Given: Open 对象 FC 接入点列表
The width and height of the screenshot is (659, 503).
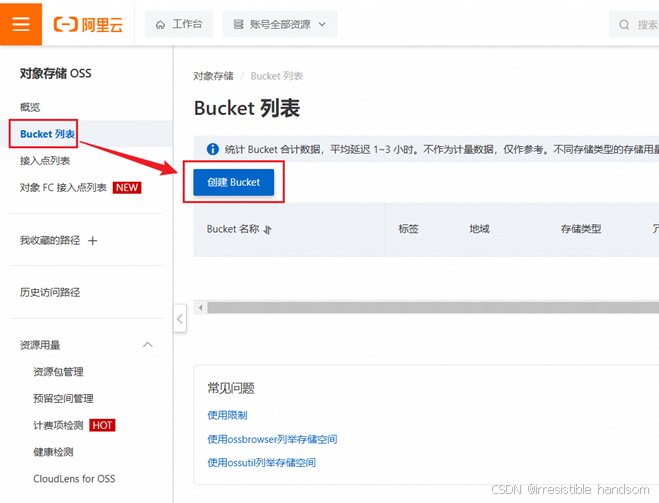Looking at the screenshot, I should [63, 187].
